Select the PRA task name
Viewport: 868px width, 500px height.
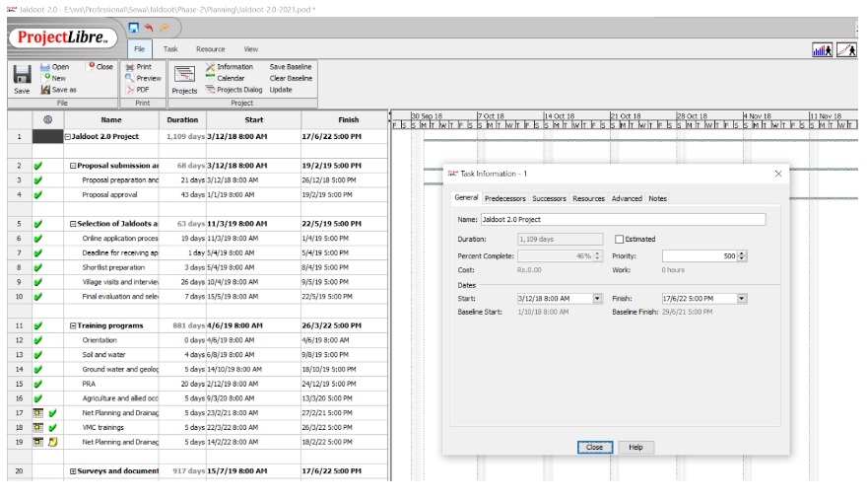pyautogui.click(x=89, y=385)
